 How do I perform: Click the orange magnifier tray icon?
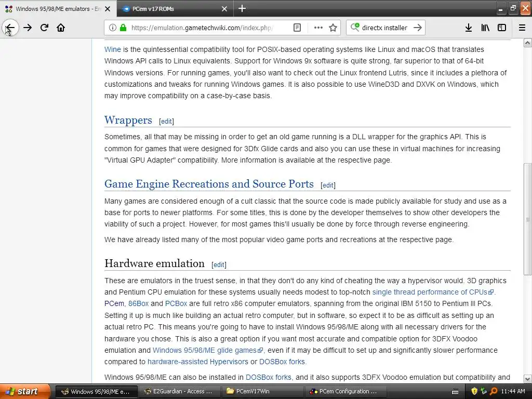tap(494, 392)
